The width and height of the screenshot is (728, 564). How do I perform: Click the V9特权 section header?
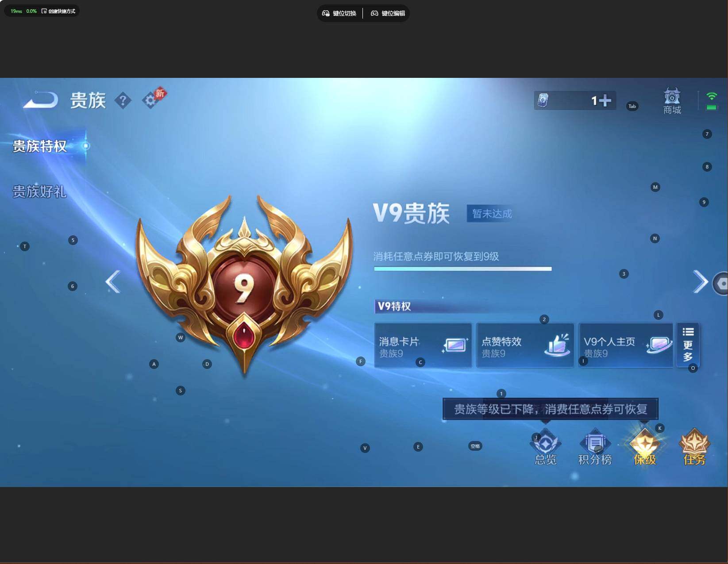[394, 306]
